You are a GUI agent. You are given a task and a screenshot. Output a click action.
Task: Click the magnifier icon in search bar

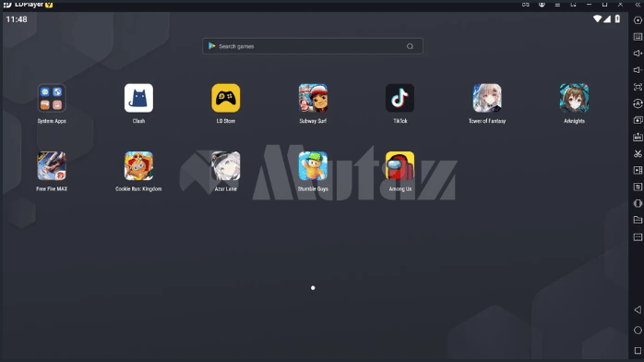[410, 46]
